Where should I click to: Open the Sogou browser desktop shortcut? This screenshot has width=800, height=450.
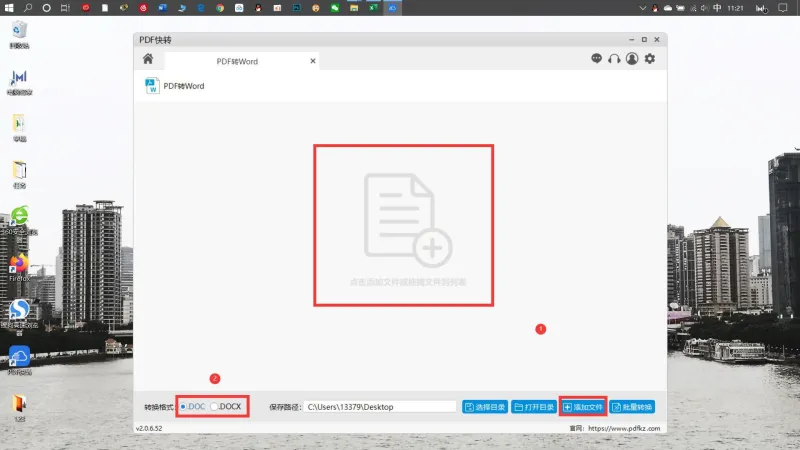point(19,315)
